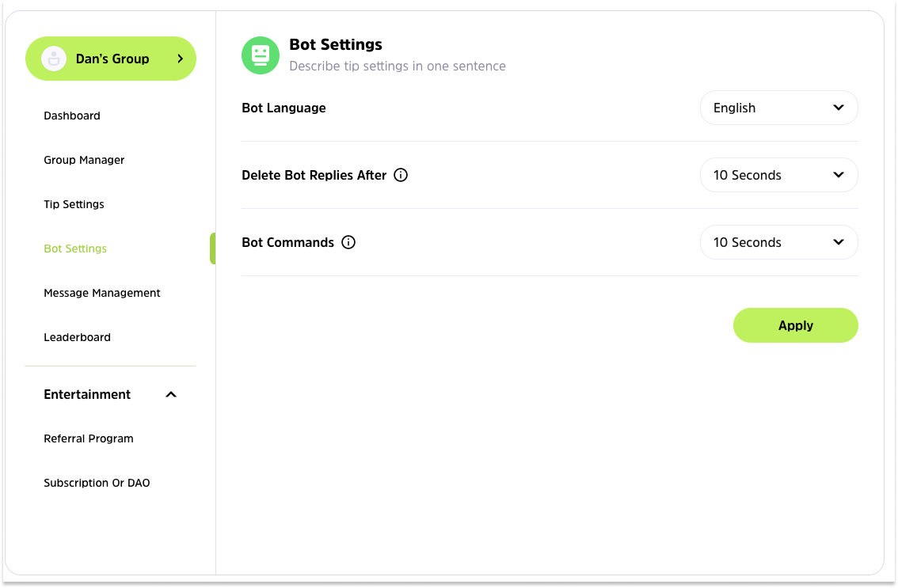The height and width of the screenshot is (588, 898).
Task: View the Leaderboard page
Action: [77, 337]
